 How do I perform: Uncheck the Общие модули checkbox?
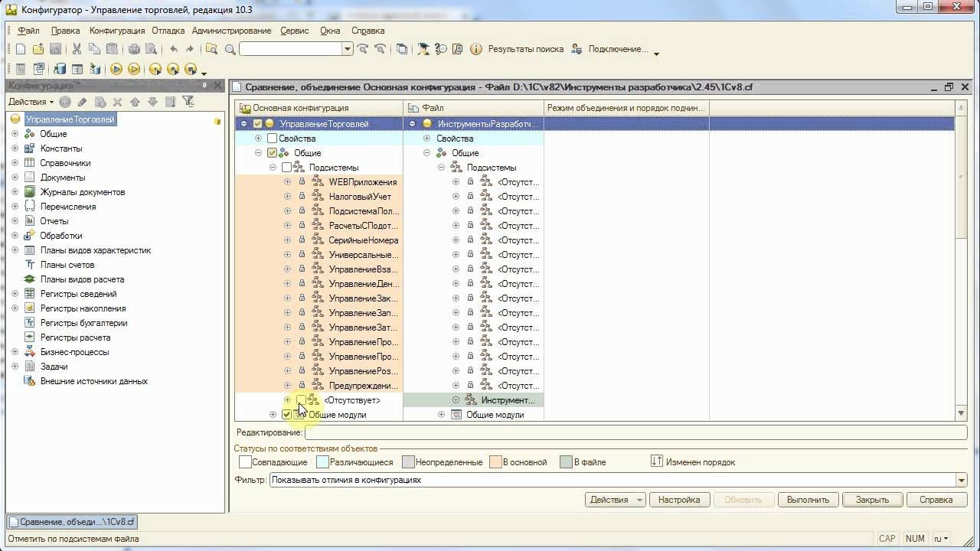(286, 415)
